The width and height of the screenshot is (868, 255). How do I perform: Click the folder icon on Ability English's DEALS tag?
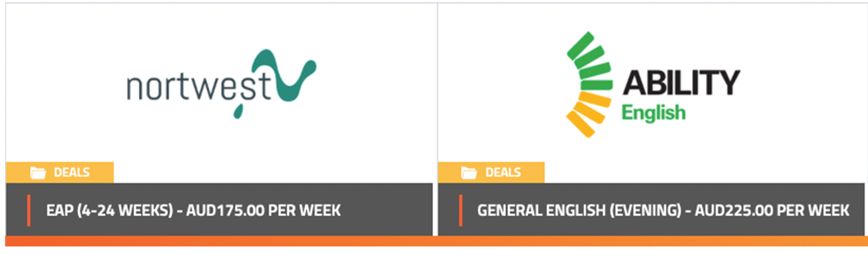tap(469, 173)
